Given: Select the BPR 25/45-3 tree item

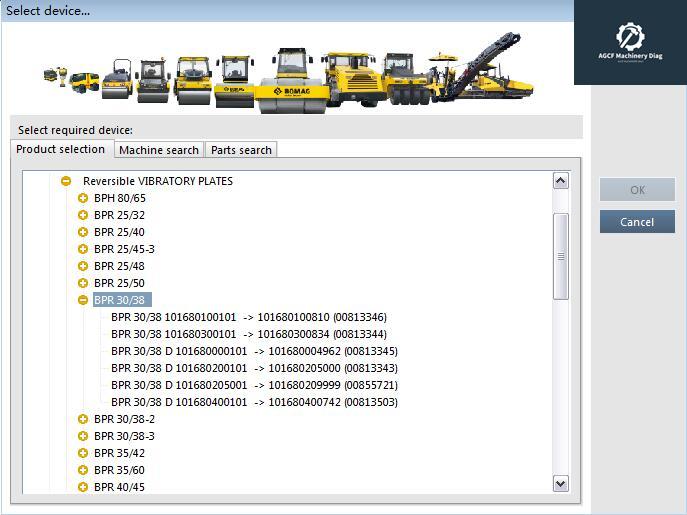Looking at the screenshot, I should (x=124, y=249).
